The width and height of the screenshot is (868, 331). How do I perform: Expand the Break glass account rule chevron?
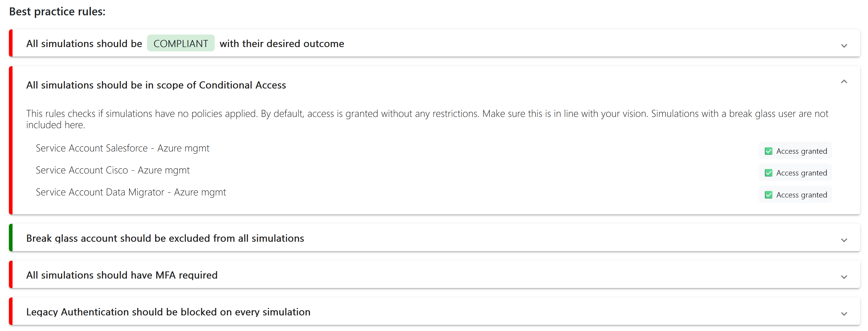coord(844,240)
